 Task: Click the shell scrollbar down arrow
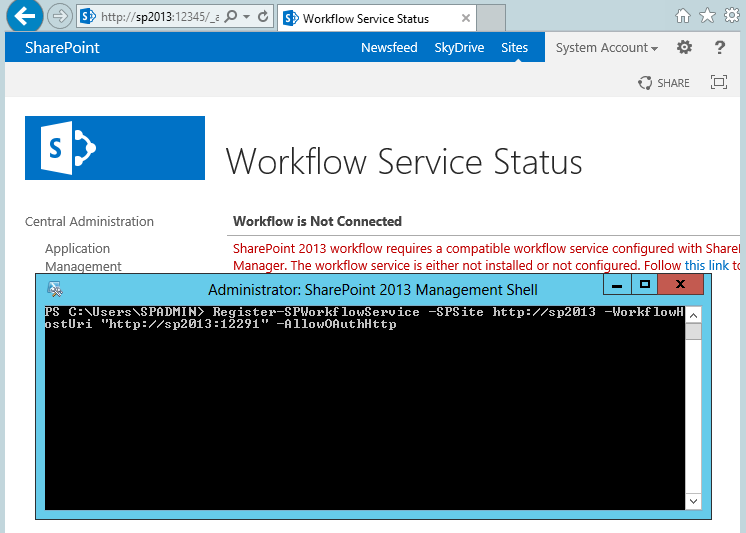click(x=693, y=501)
